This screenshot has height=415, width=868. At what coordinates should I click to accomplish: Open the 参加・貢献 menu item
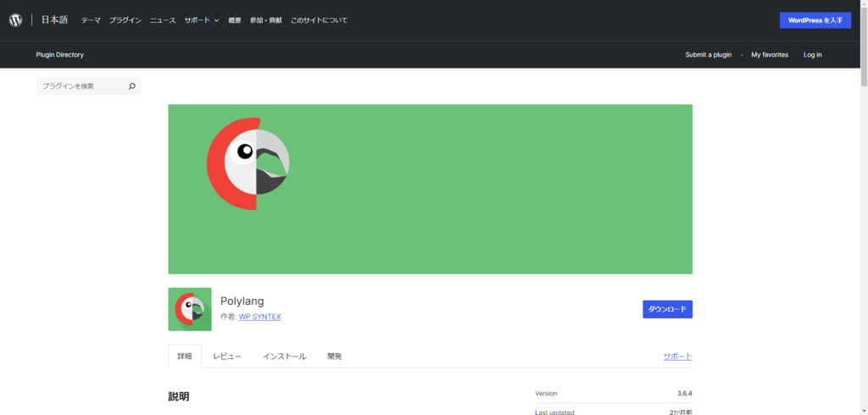[265, 20]
